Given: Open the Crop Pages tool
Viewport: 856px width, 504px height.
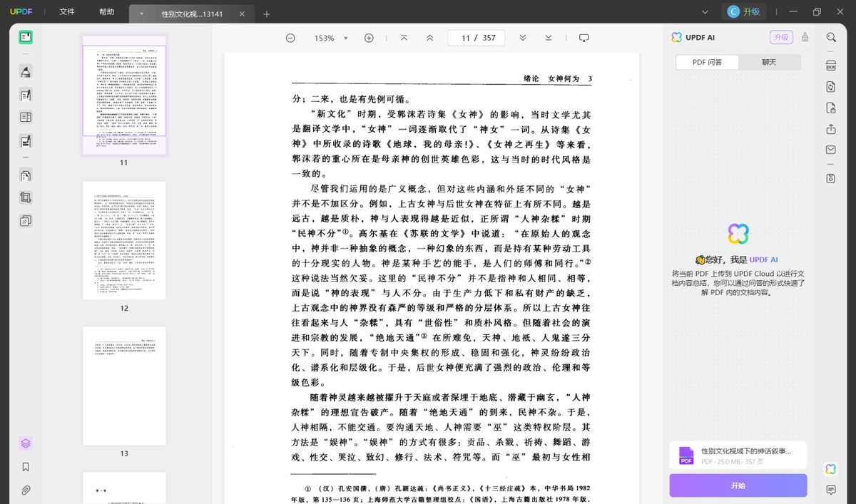Looking at the screenshot, I should click(26, 197).
